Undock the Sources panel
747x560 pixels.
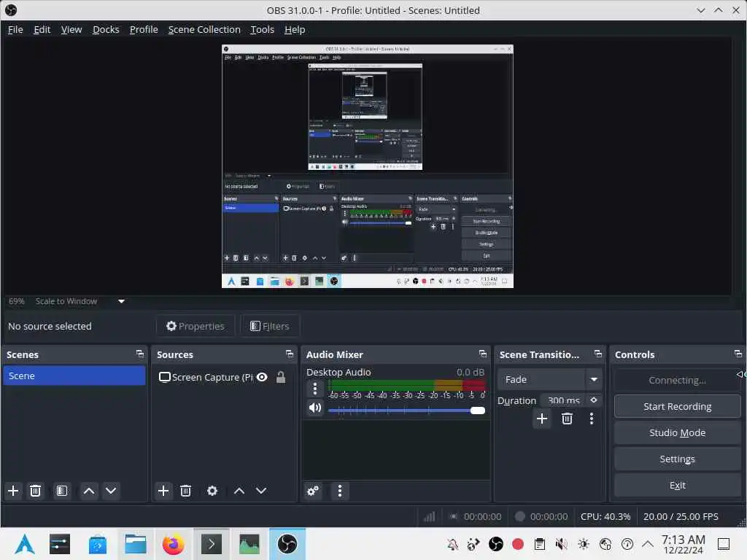[x=289, y=354]
